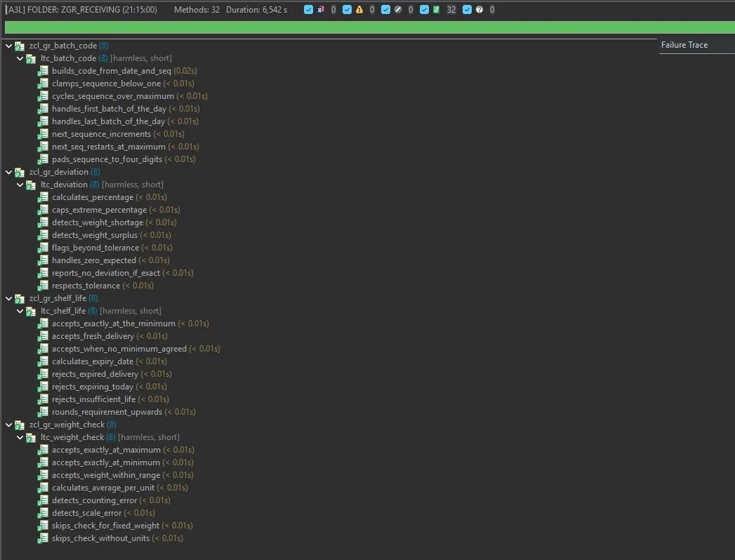Click the test class icon beside ltc_batch_code

(x=31, y=58)
